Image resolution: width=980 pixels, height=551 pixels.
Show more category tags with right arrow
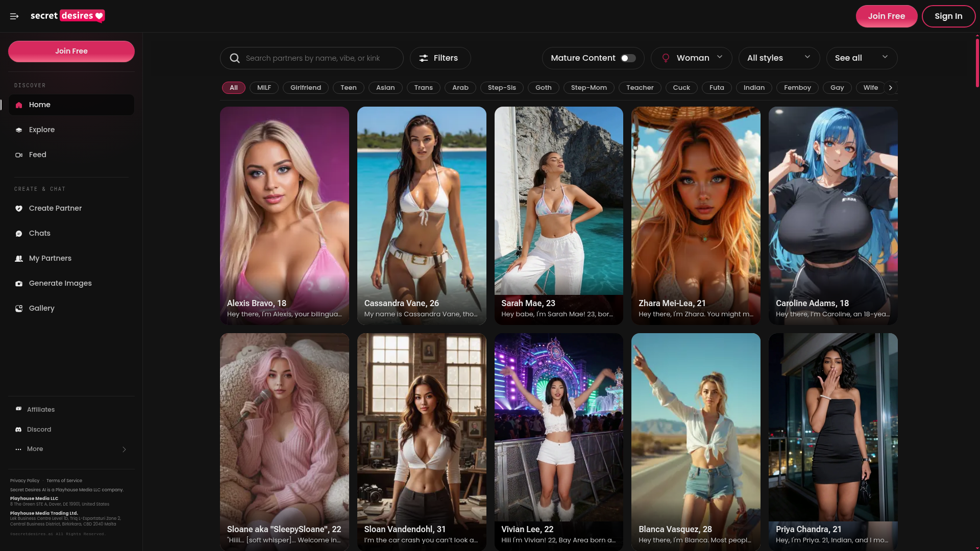point(891,88)
